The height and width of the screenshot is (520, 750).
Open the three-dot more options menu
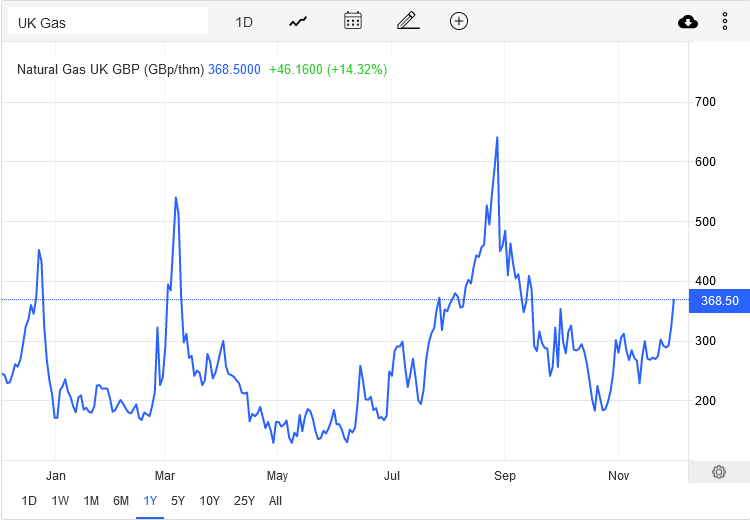(725, 22)
